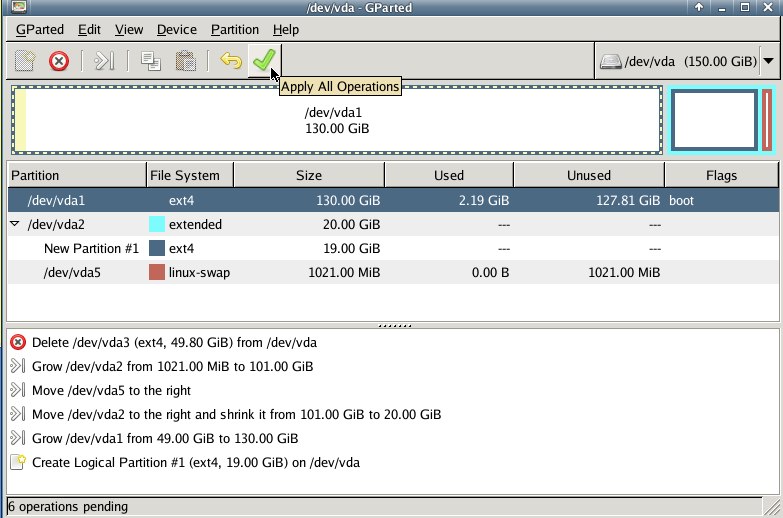Sort by the Used column header
Screen dimensions: 783x518
449,175
